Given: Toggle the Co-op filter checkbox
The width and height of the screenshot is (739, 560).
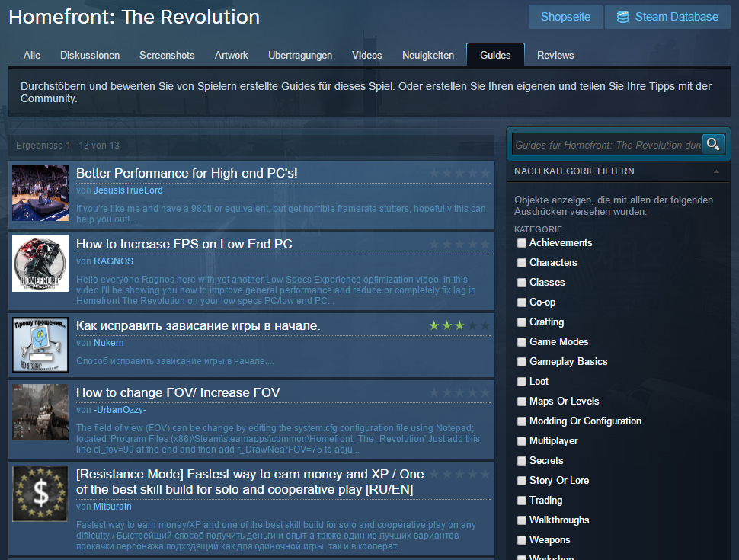Looking at the screenshot, I should click(522, 302).
